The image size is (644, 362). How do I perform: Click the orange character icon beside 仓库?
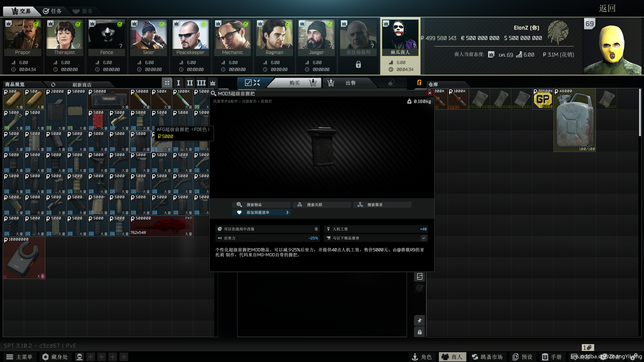coord(419,83)
